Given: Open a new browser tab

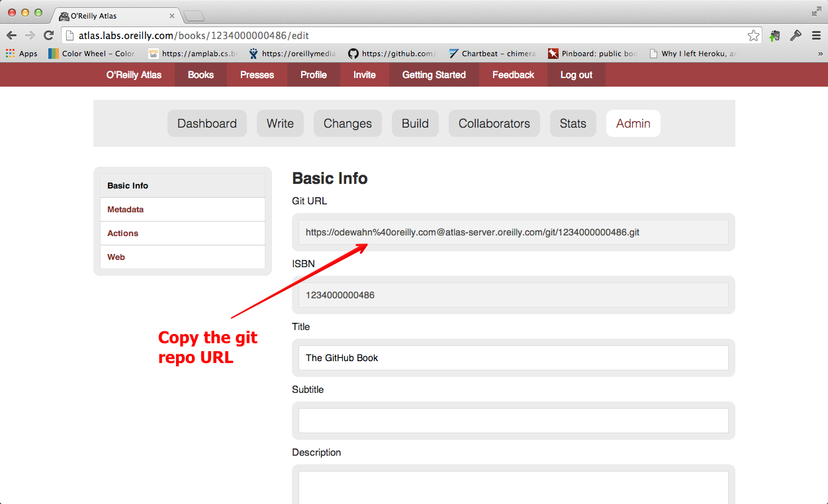Looking at the screenshot, I should 194,16.
